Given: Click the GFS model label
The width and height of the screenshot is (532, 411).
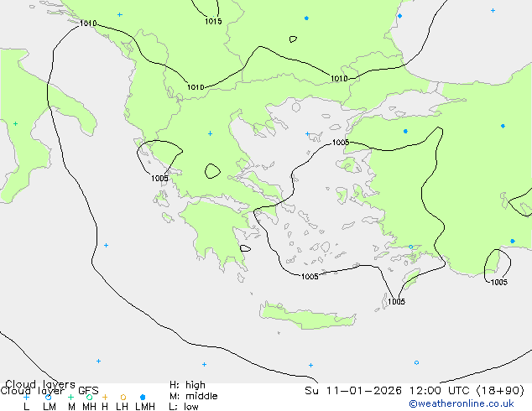Looking at the screenshot, I should point(88,391).
